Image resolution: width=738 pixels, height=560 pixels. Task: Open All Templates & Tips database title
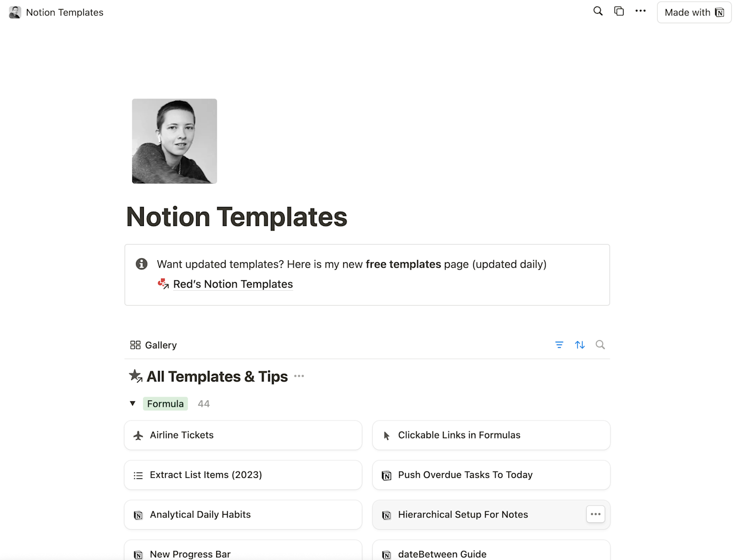click(217, 377)
